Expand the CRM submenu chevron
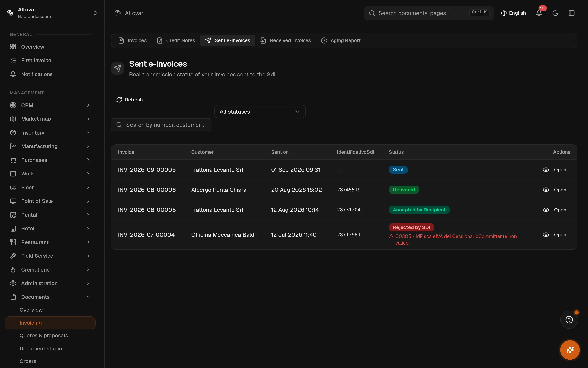The width and height of the screenshot is (588, 368). [88, 105]
